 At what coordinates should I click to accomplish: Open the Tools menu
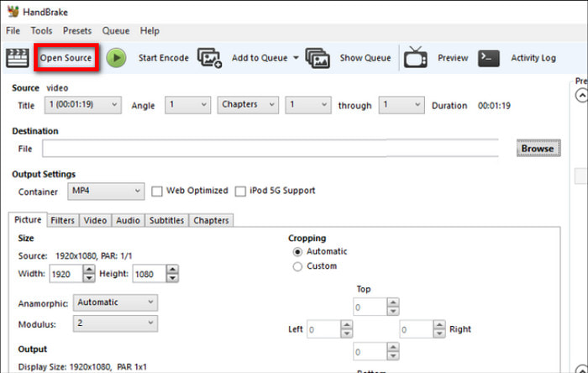[41, 31]
